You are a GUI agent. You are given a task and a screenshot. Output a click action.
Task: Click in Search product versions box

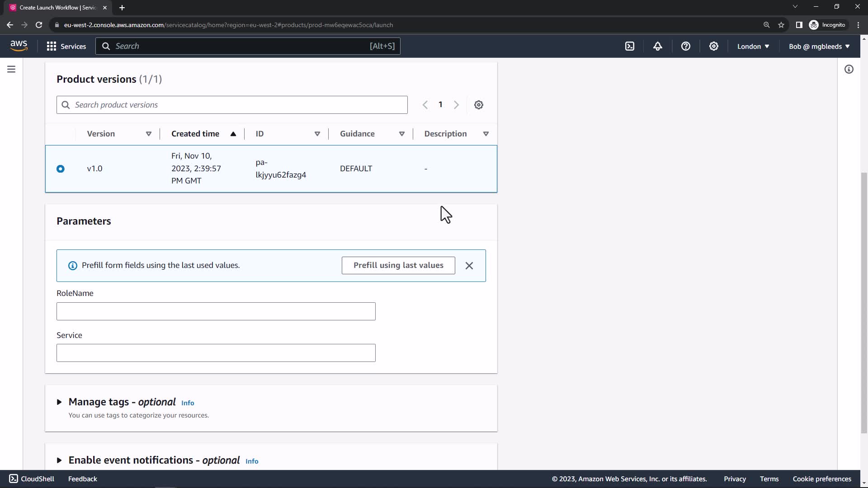point(232,105)
